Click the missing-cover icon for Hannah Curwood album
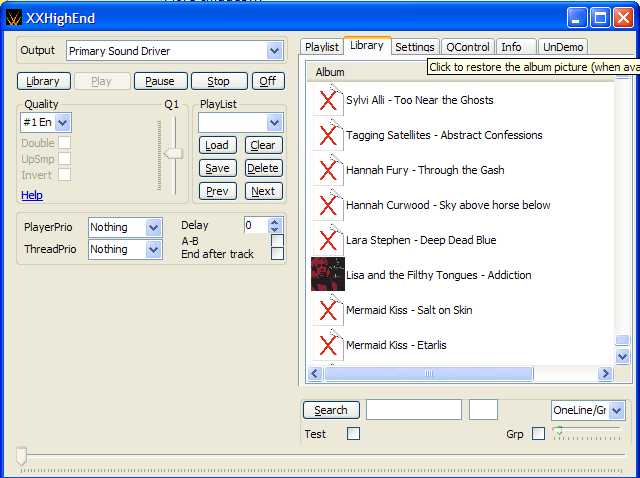This screenshot has height=478, width=640. (x=328, y=205)
